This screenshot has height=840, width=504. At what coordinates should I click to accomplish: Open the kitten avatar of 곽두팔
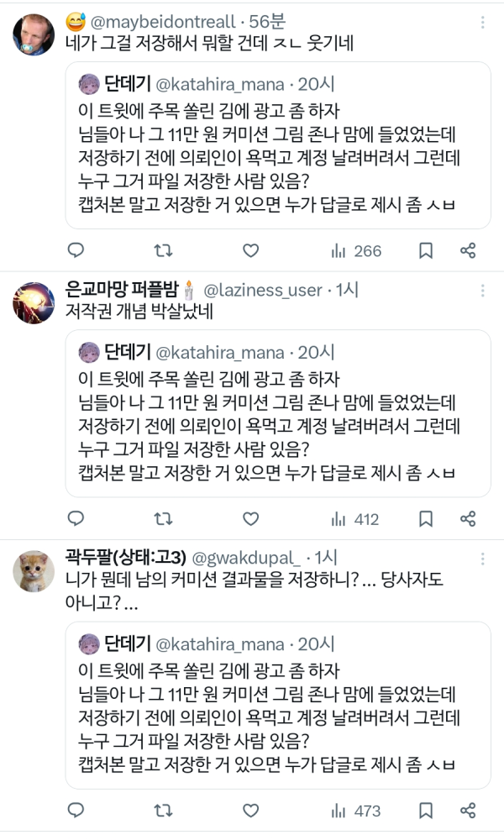34,571
